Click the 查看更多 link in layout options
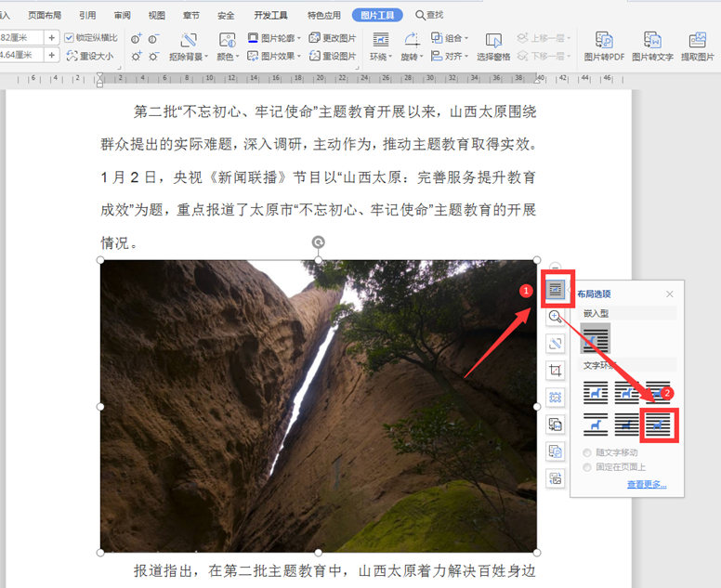Image resolution: width=721 pixels, height=588 pixels. click(x=647, y=484)
